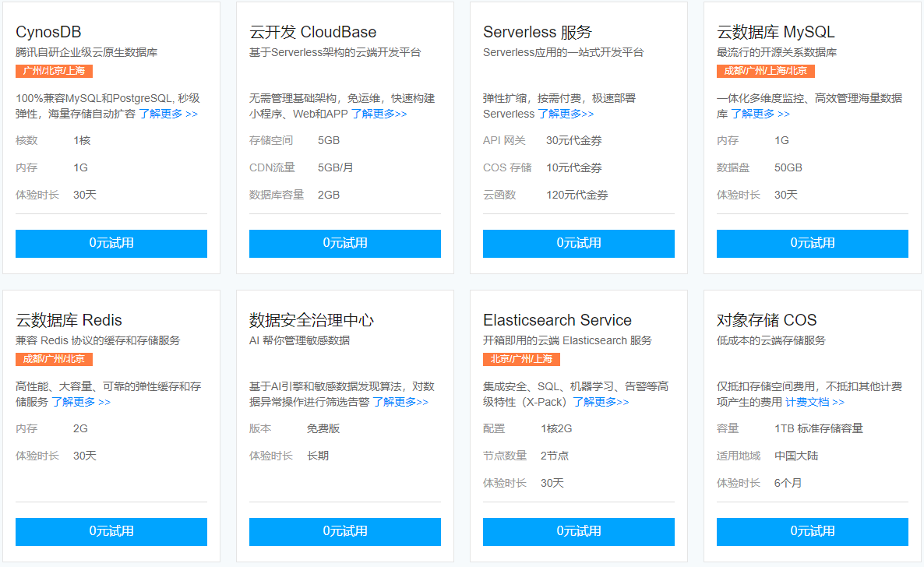Click the 6个月 体验时长 value in COS
924x567 pixels.
coord(788,483)
